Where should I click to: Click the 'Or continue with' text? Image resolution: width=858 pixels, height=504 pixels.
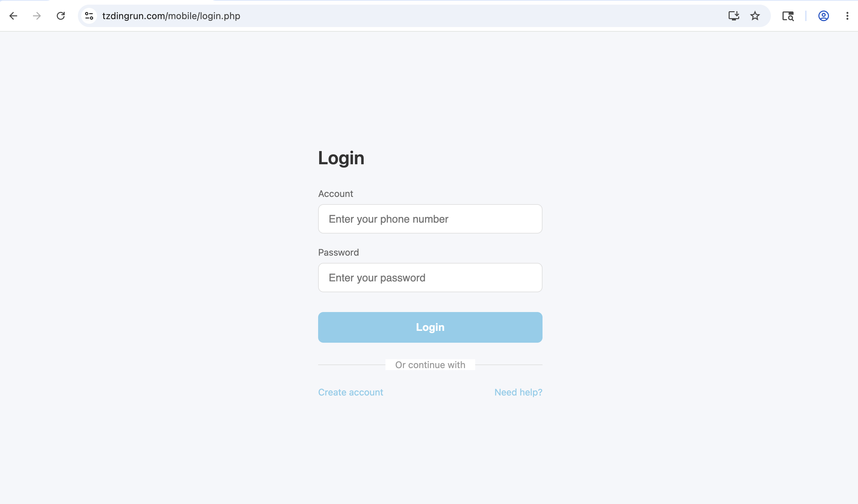point(430,365)
